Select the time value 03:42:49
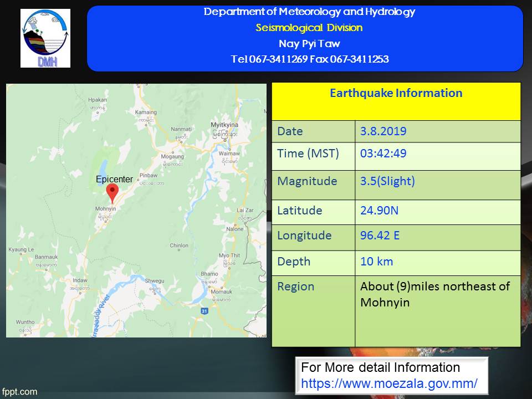 (x=383, y=154)
